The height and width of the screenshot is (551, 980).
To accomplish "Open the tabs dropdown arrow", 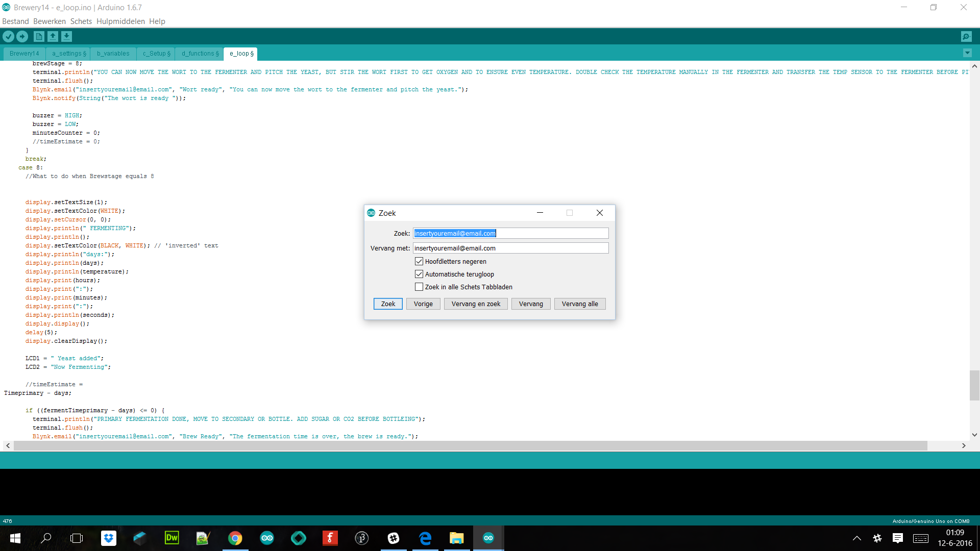I will [x=967, y=53].
